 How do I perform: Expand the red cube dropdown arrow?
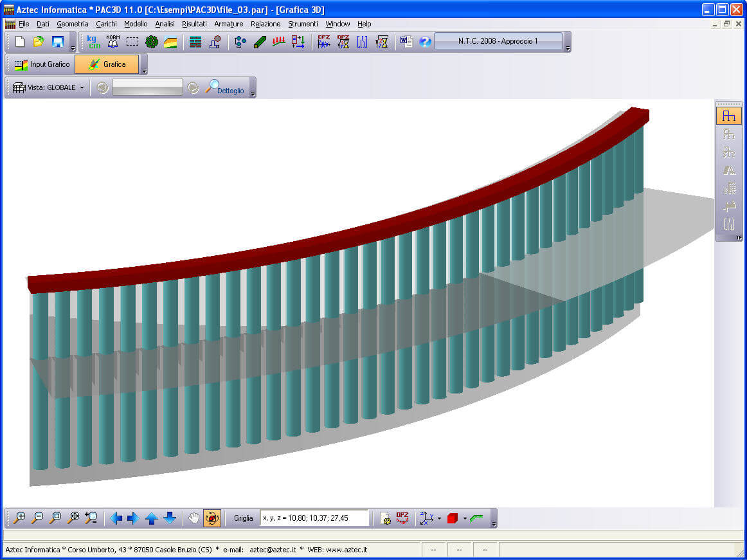(464, 518)
